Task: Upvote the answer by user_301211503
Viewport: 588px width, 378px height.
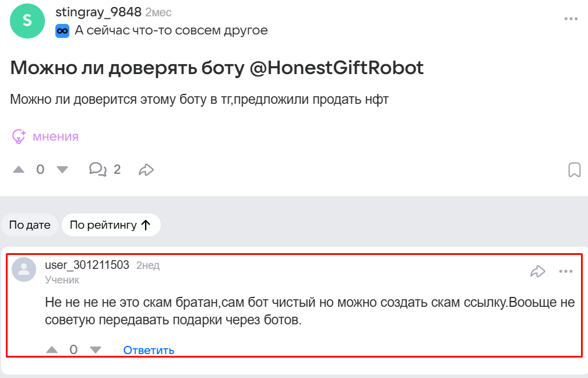Action: point(52,349)
